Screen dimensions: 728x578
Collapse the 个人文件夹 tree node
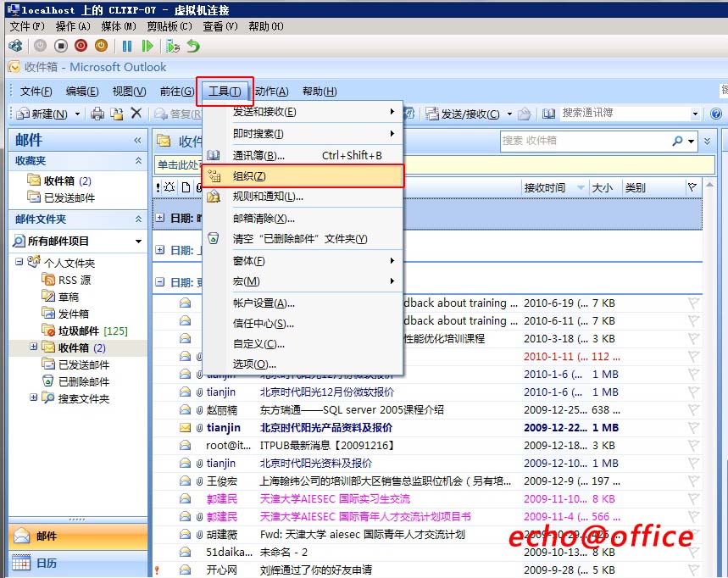point(19,262)
